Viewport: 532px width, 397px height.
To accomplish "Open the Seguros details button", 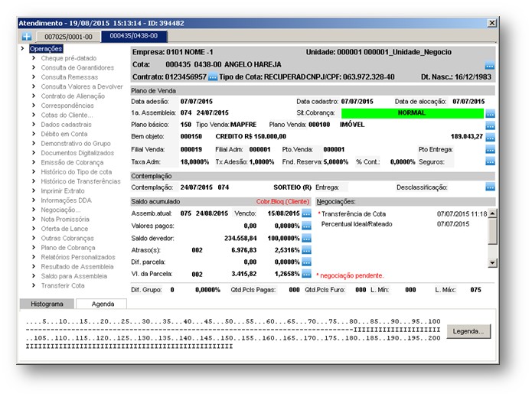I will pos(490,161).
